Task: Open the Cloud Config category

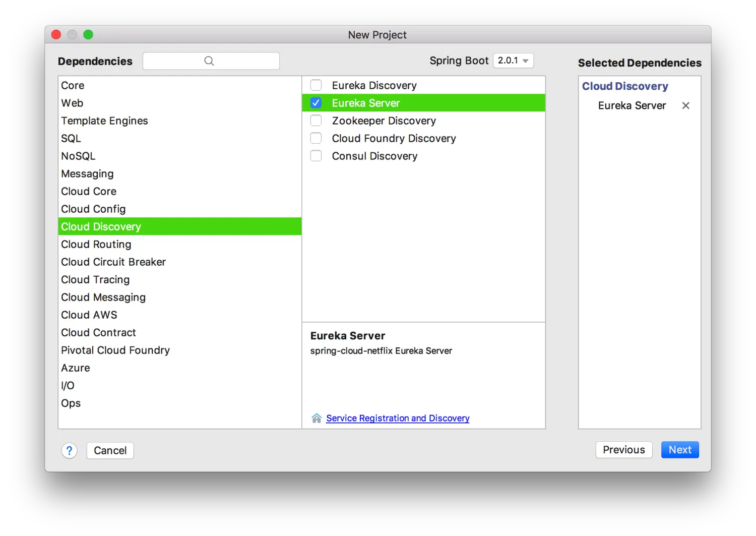Action: [x=180, y=209]
